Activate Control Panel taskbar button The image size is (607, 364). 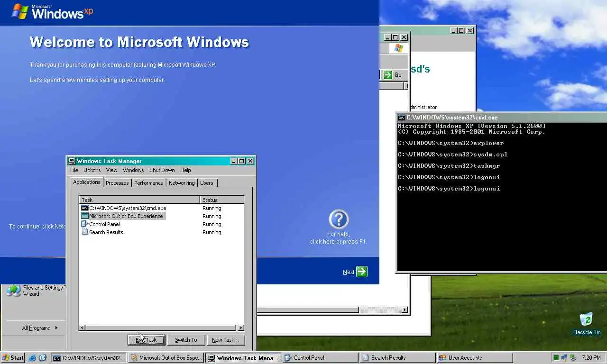[x=320, y=358]
